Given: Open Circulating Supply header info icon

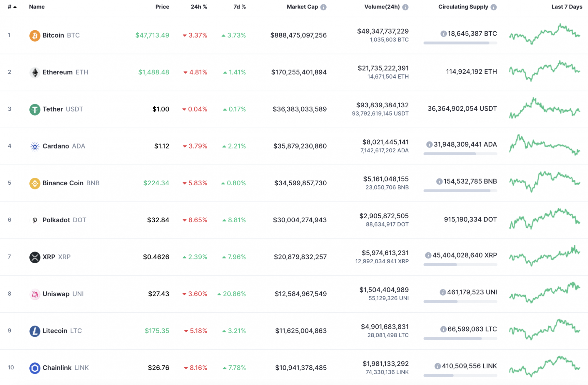Looking at the screenshot, I should tap(494, 7).
